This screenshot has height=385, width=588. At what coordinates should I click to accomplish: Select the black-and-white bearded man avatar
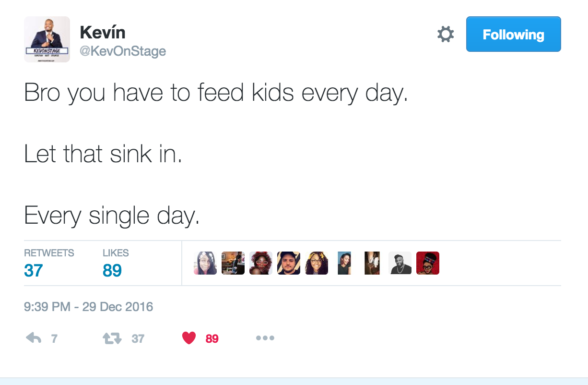coord(400,263)
